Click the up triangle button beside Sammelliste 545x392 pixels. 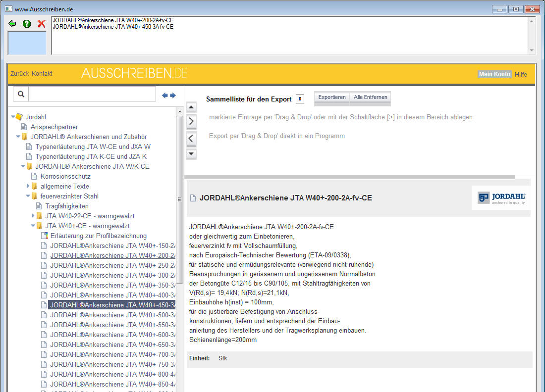(x=192, y=107)
